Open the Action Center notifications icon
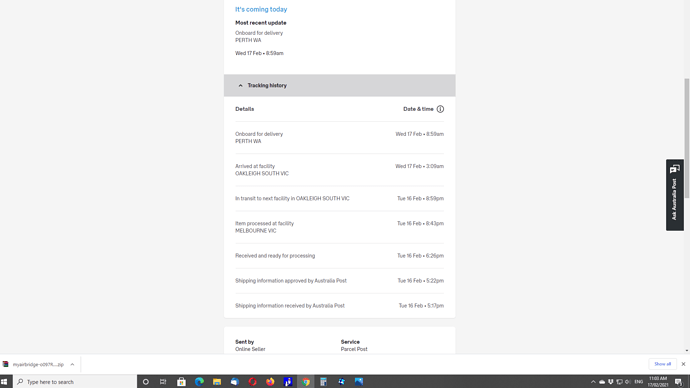The height and width of the screenshot is (388, 690). pyautogui.click(x=679, y=382)
